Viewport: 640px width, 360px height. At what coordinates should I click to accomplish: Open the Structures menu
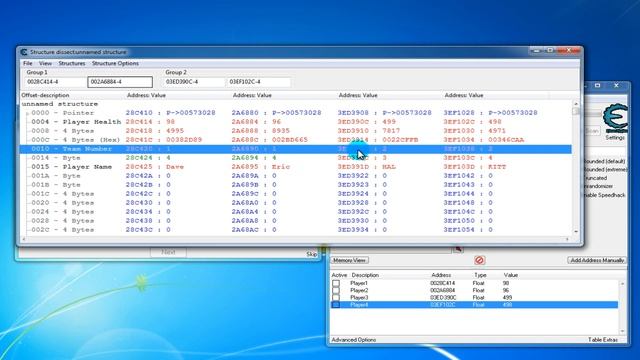click(x=72, y=63)
